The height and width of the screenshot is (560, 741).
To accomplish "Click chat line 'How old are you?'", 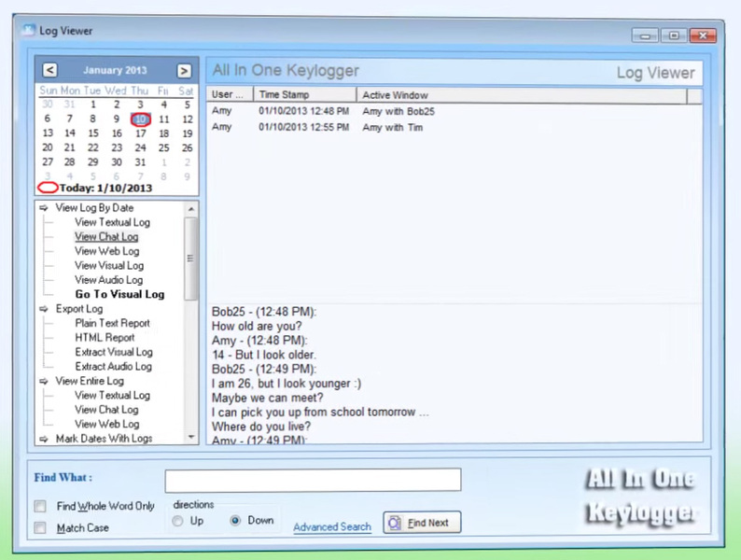I will [257, 326].
